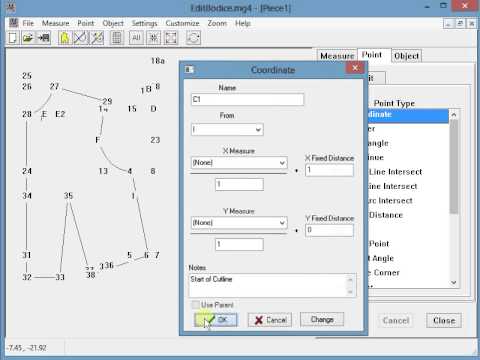480x360 pixels.
Task: Click the Open folder toolbar icon
Action: coord(28,38)
